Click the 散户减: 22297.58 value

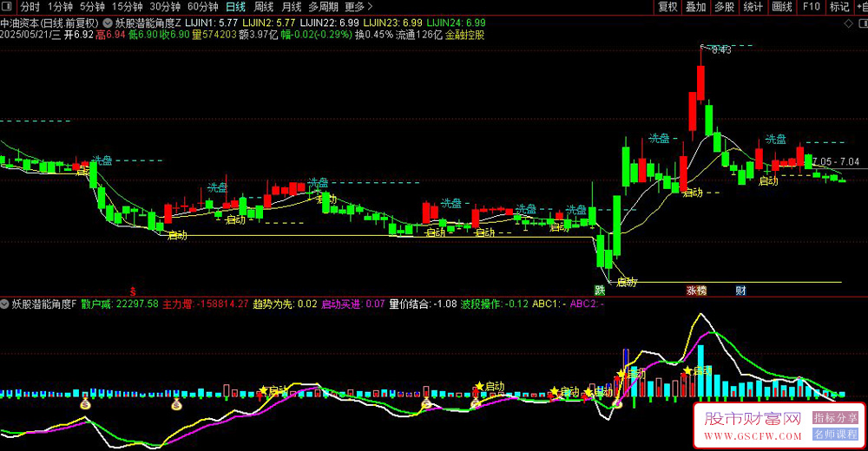(120, 304)
